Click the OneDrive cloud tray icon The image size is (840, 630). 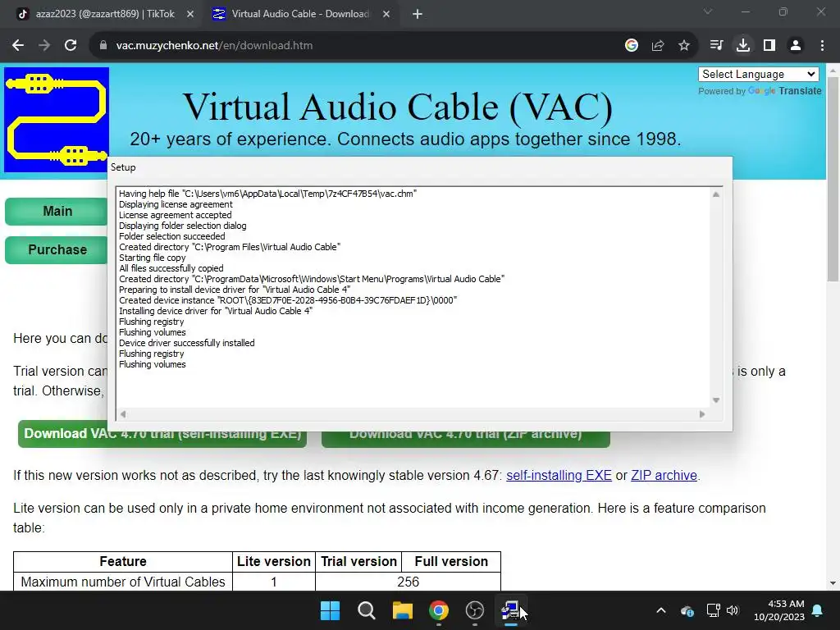click(687, 610)
